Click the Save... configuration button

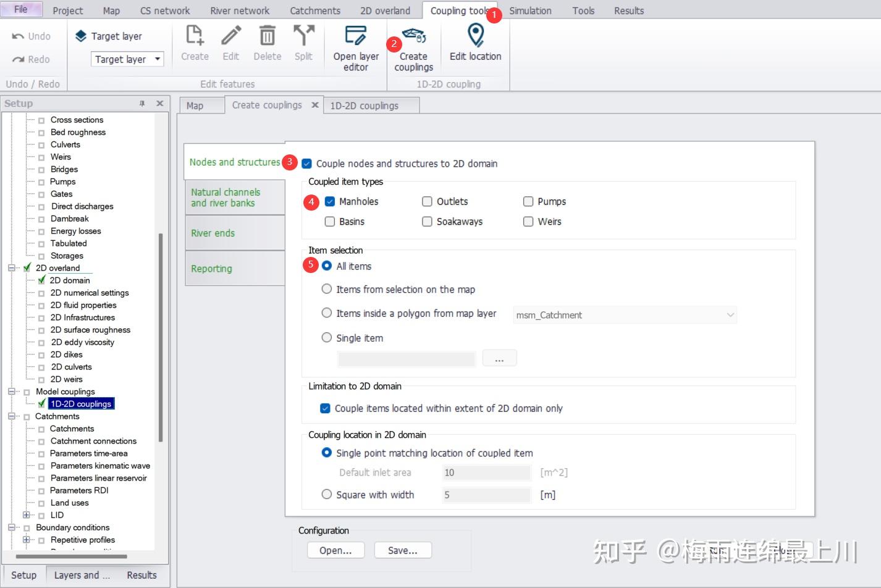click(403, 550)
